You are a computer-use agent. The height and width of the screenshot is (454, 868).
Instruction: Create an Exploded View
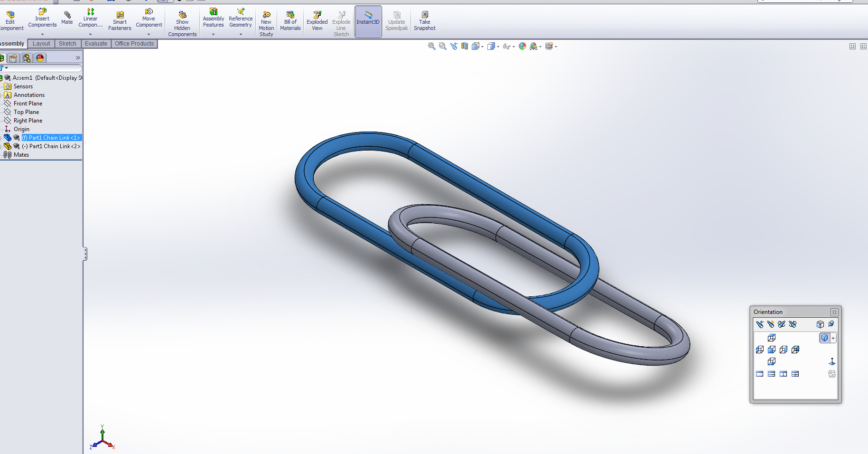click(x=317, y=21)
